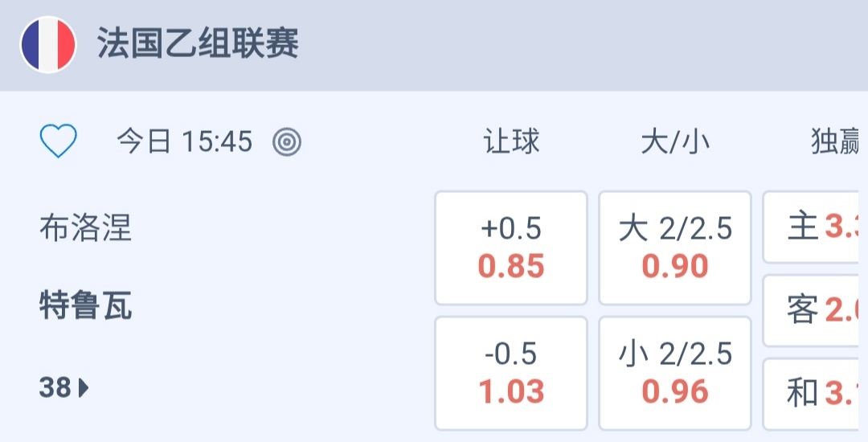The width and height of the screenshot is (868, 442).
Task: Tap the 38 more markets count
Action: tap(55, 388)
